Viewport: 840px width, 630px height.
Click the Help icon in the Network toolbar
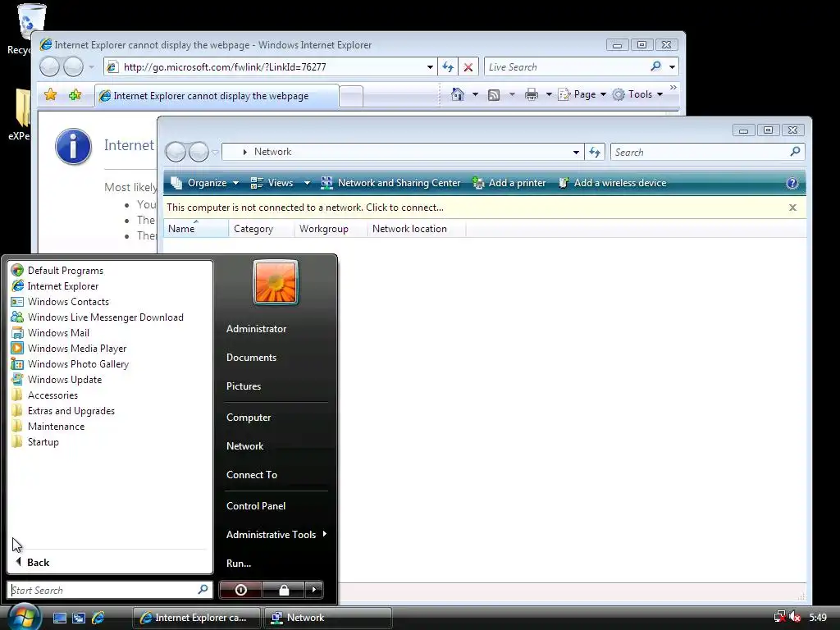(x=792, y=183)
